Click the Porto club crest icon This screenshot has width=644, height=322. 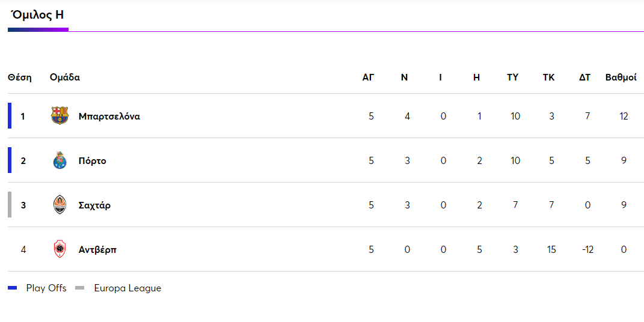[60, 160]
